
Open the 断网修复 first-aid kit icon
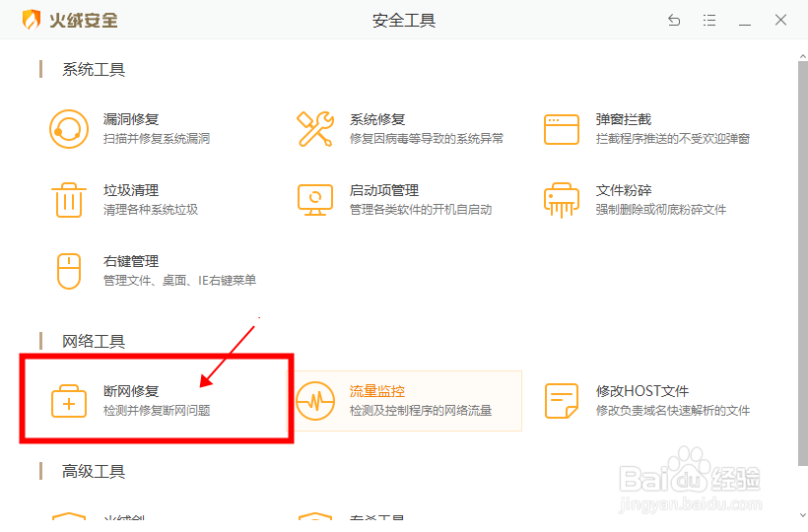pos(69,401)
